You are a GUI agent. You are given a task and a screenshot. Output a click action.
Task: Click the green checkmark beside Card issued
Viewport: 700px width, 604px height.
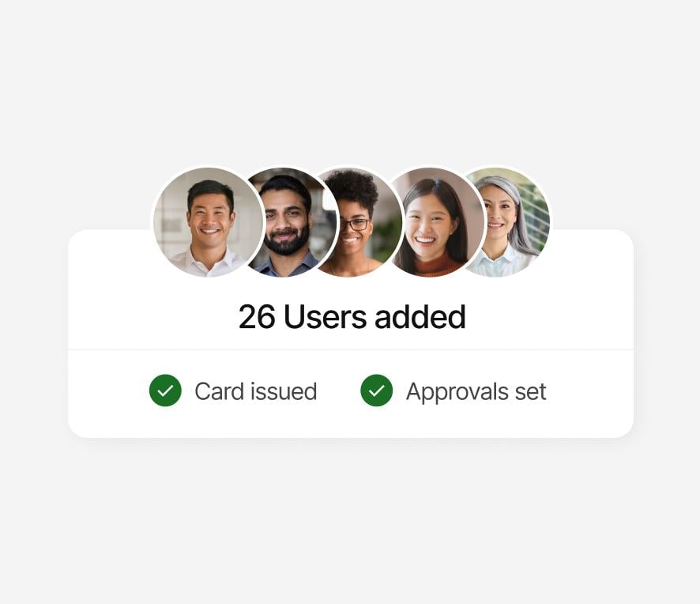point(165,391)
